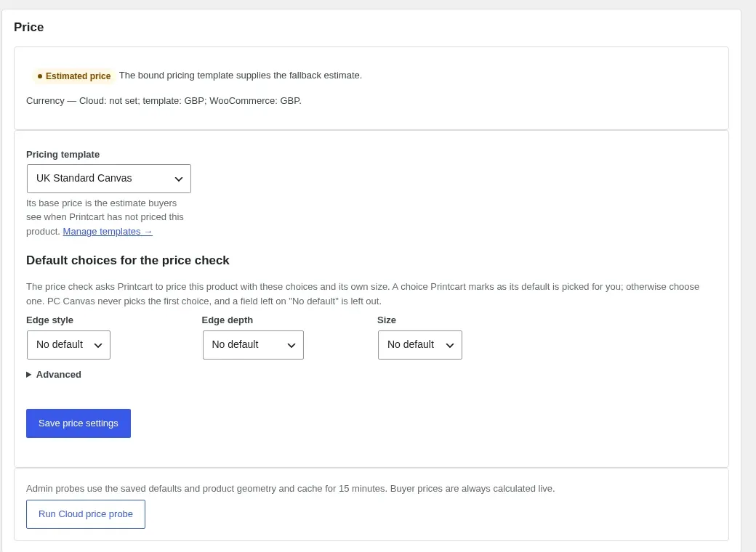The width and height of the screenshot is (756, 552).
Task: Click the Pricing template label
Action: pos(63,155)
